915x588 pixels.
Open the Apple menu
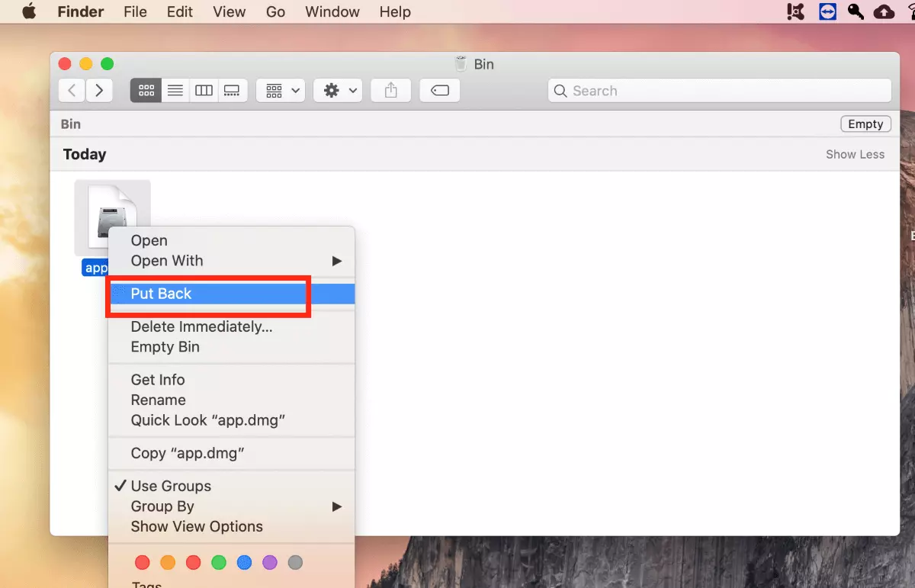[29, 11]
